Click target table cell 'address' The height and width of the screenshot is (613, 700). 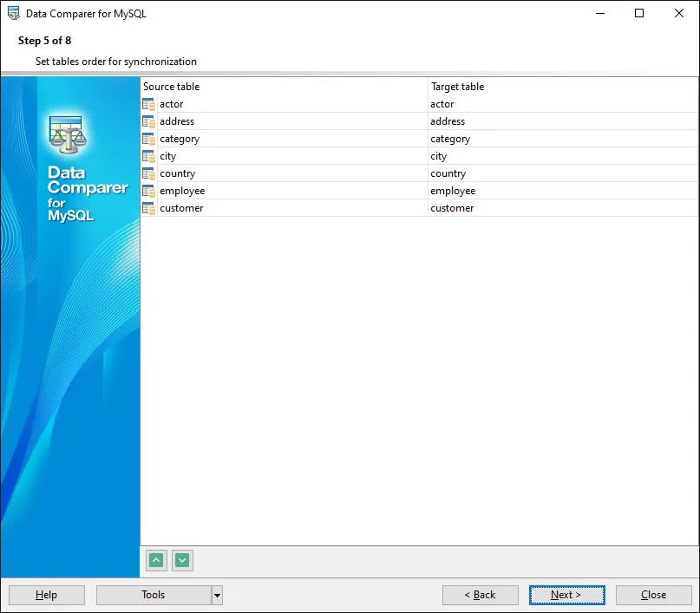[x=562, y=121]
